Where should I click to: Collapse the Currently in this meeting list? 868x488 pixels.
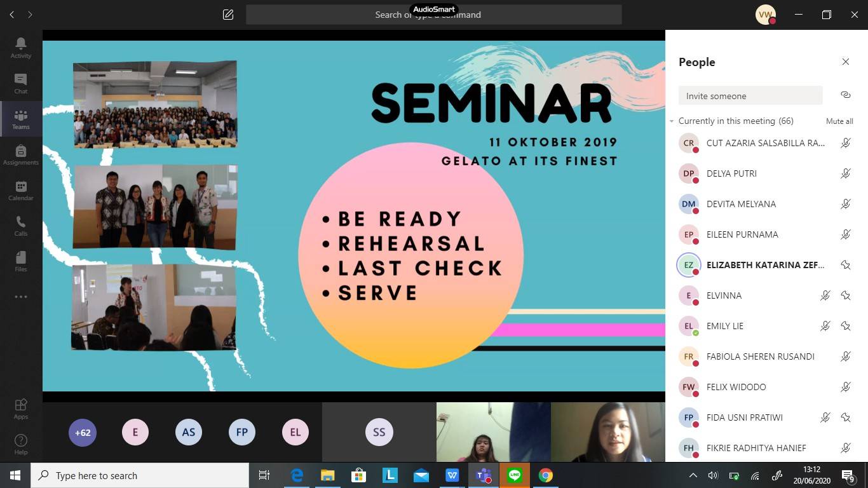coord(672,121)
